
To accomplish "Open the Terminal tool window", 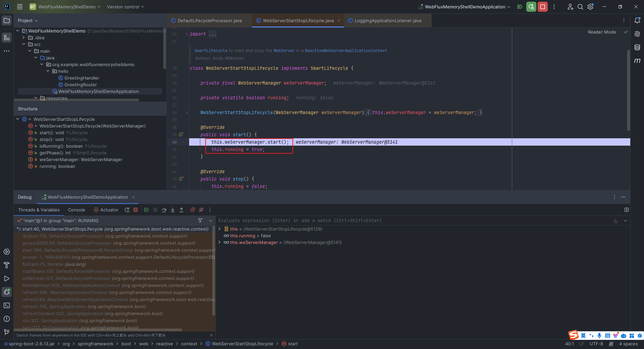I will tap(7, 305).
